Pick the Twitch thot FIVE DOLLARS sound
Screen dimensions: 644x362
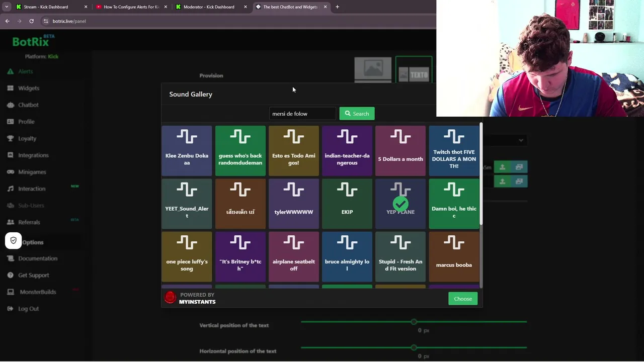454,150
